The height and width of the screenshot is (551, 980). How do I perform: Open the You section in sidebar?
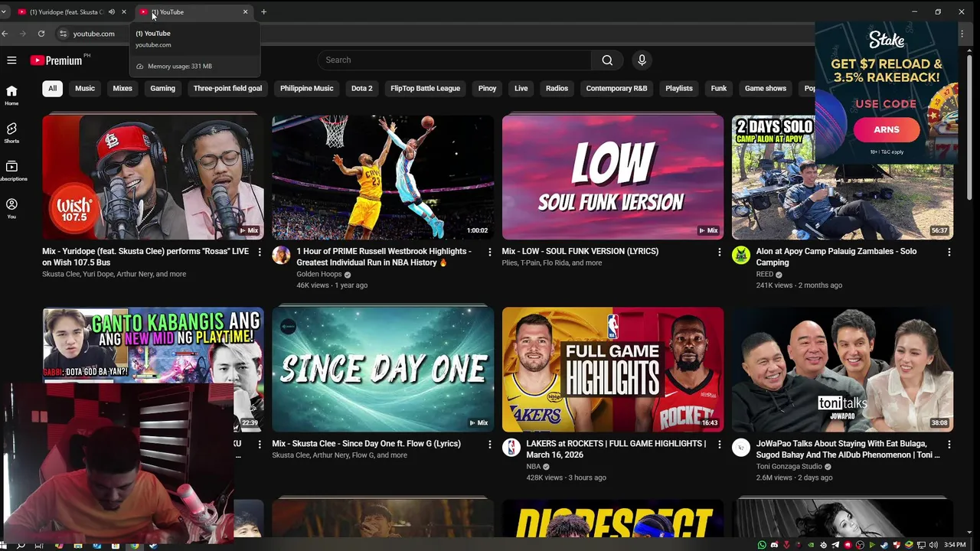tap(11, 208)
